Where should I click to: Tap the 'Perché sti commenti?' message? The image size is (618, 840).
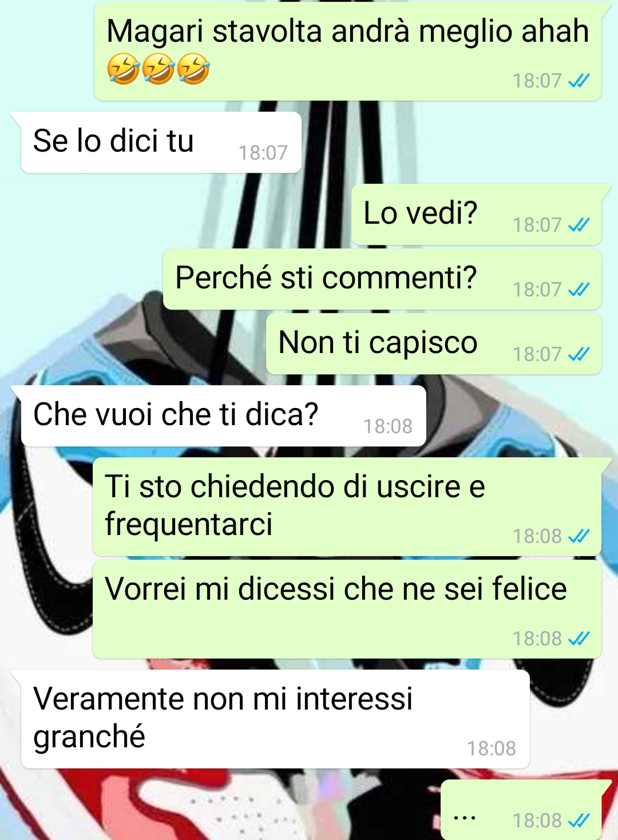pyautogui.click(x=382, y=279)
